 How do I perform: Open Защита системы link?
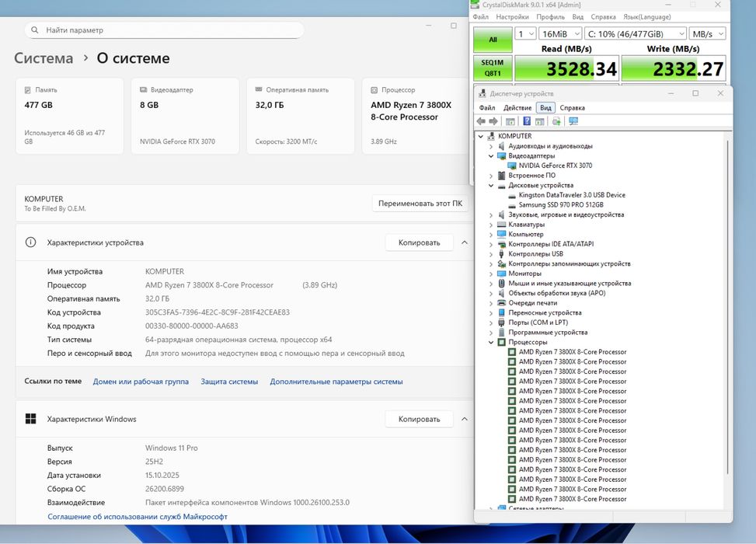pyautogui.click(x=229, y=382)
